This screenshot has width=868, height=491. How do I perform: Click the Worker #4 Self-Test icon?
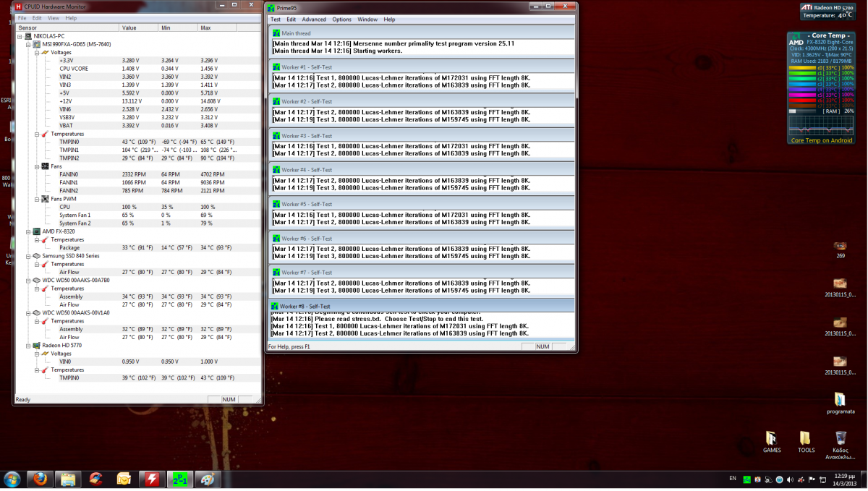point(276,170)
